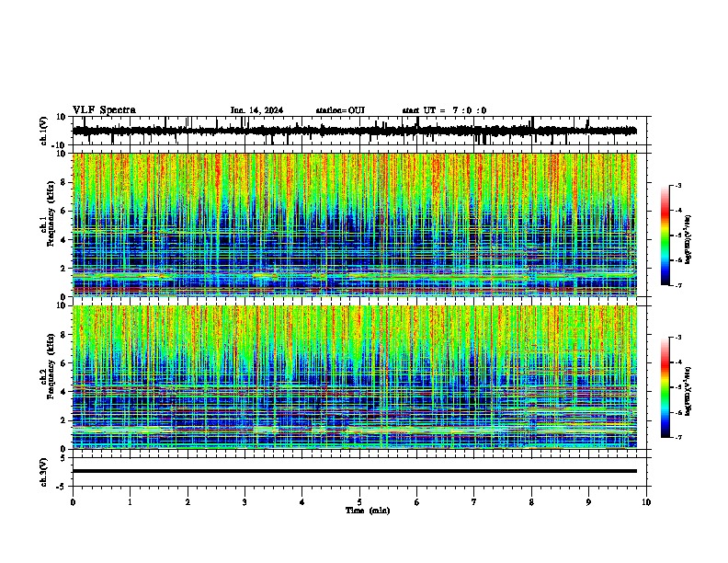Click the "start UT = 7:0:0" label

444,110
